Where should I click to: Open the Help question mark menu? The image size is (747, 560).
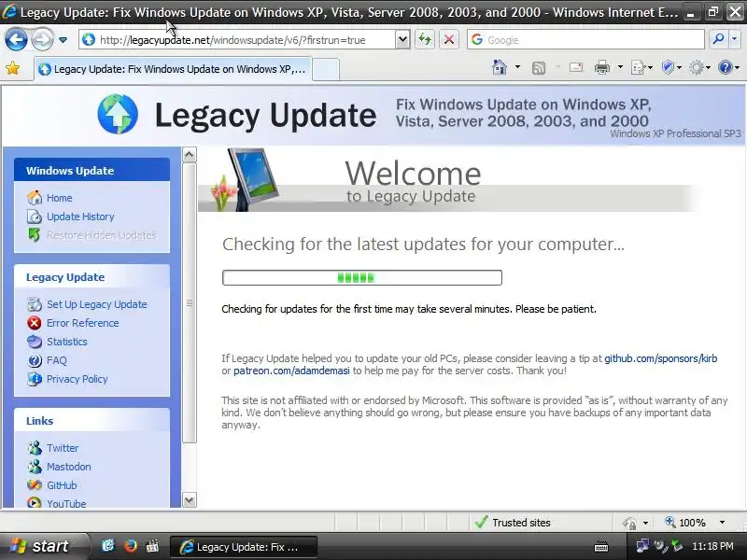[728, 68]
